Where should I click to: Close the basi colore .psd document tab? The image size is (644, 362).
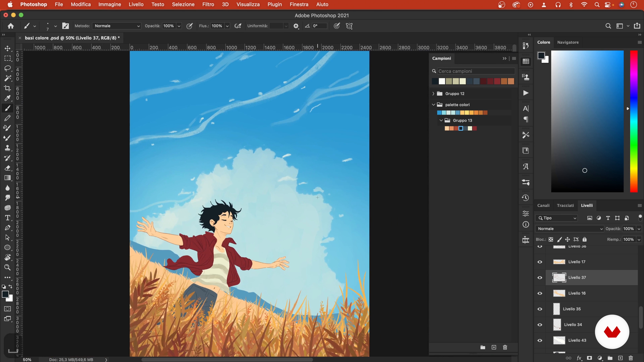point(20,38)
